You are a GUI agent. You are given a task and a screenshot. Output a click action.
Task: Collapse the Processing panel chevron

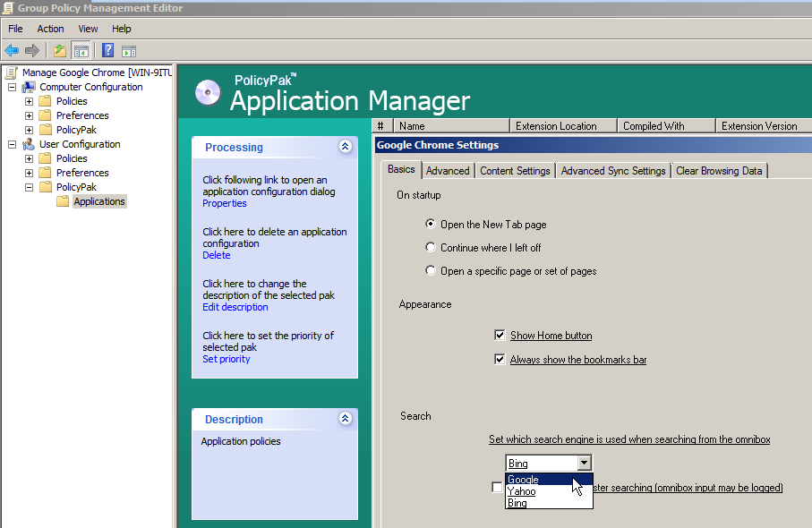345,147
